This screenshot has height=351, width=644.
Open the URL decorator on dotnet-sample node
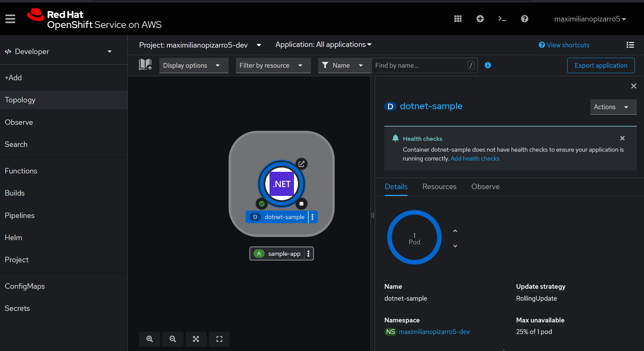[x=301, y=164]
